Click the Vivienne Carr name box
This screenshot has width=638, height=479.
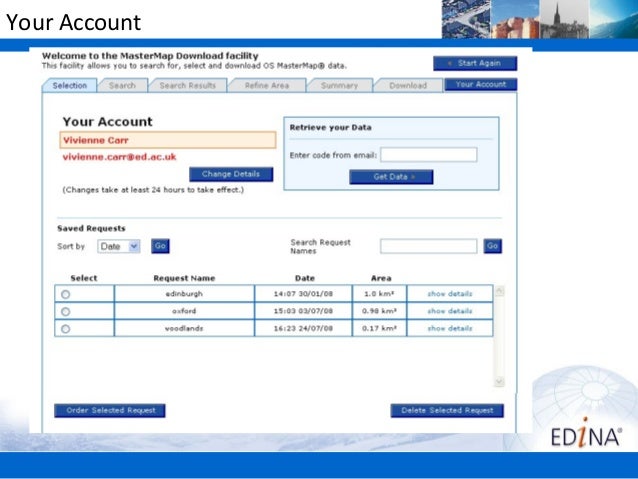[168, 140]
